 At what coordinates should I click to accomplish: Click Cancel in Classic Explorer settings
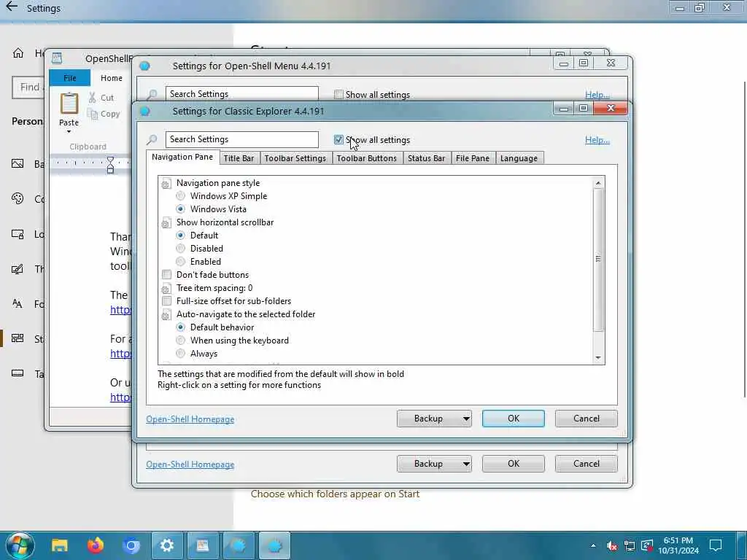click(x=586, y=419)
